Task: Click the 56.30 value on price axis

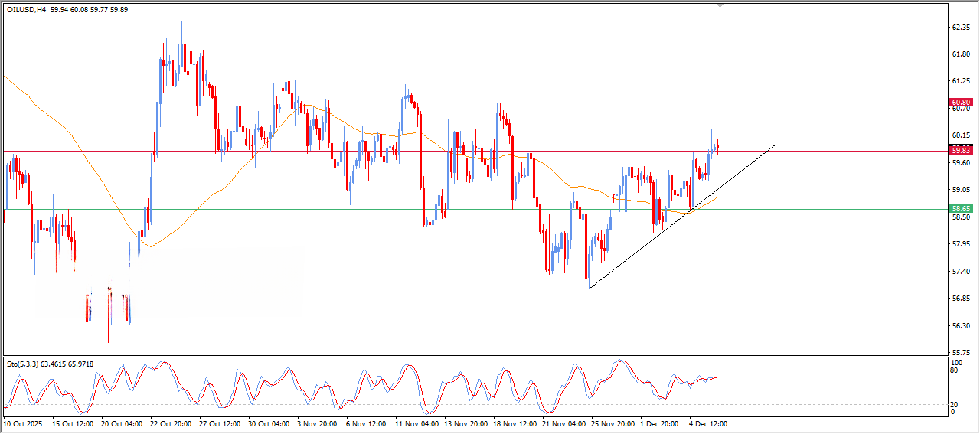Action: (961, 325)
